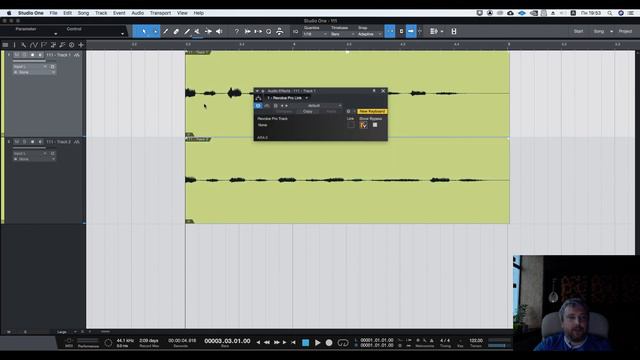Mute Track 1 with M button

point(17,55)
